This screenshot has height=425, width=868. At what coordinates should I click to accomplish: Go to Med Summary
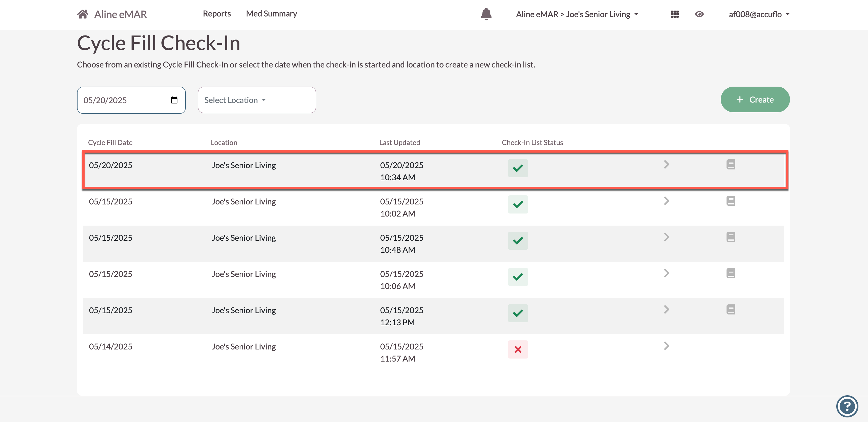[x=271, y=14]
